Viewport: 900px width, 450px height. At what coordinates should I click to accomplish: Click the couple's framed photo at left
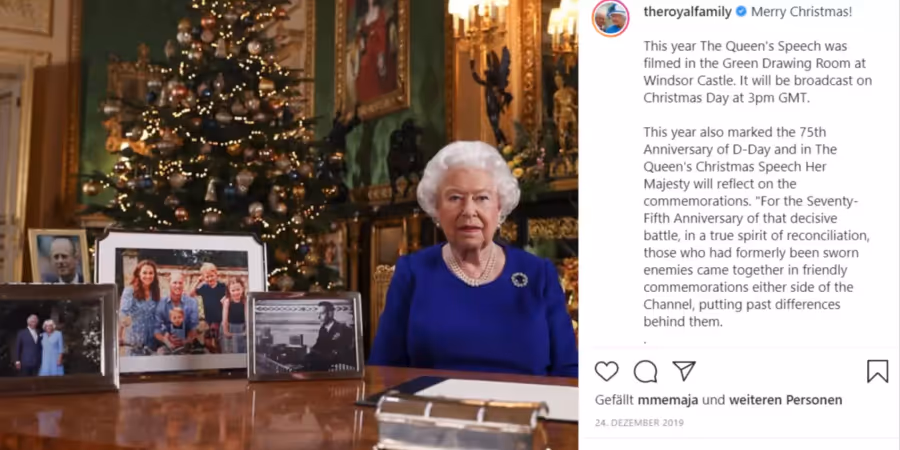point(57,338)
